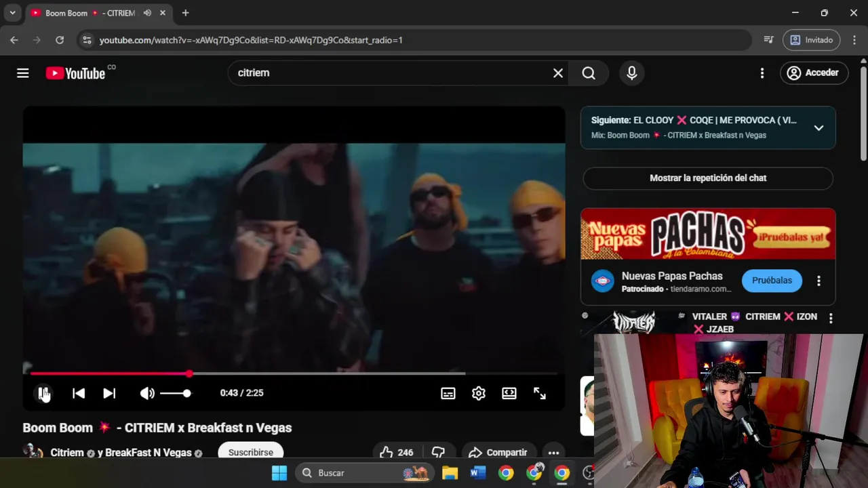
Task: Click the taskbar Buscar search box
Action: coord(365,473)
